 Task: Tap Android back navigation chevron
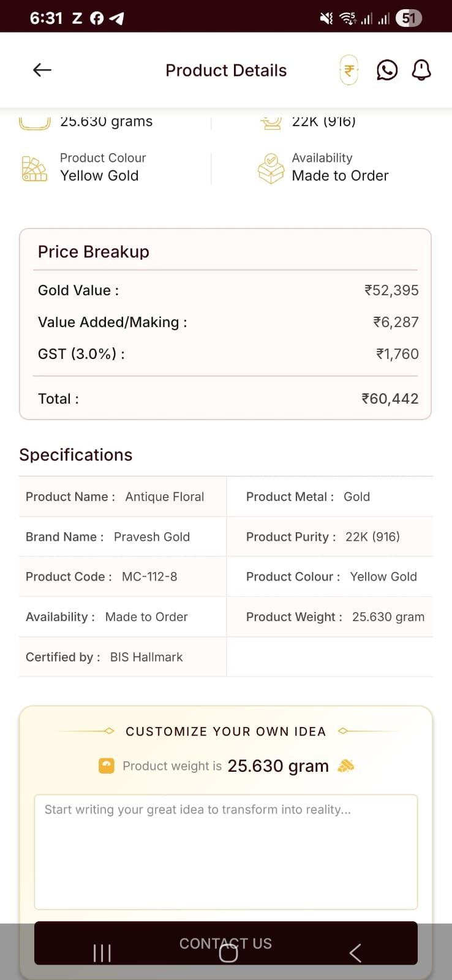tap(355, 953)
